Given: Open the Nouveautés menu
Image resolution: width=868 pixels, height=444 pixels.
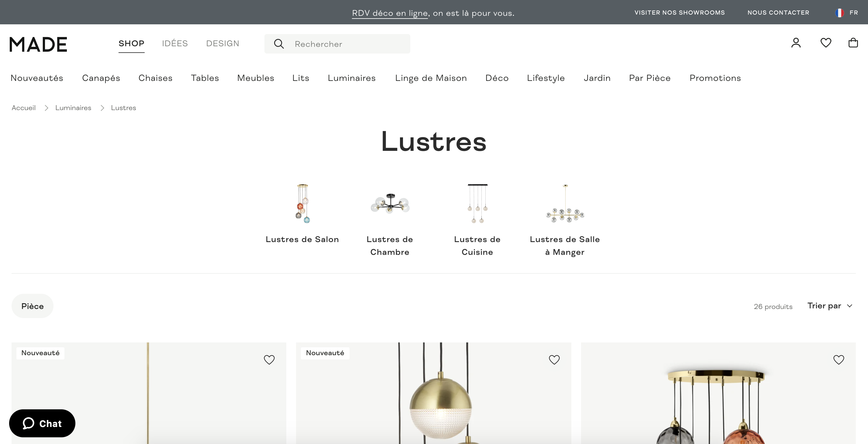Looking at the screenshot, I should (37, 78).
